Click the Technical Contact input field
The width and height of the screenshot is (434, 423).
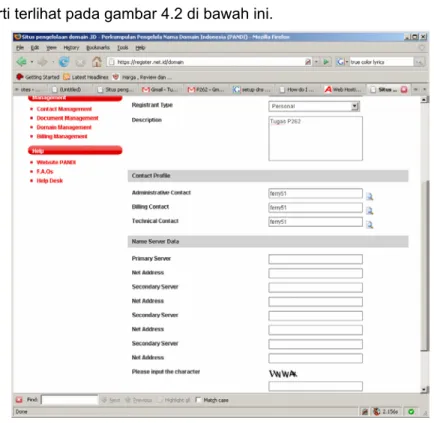coord(315,222)
